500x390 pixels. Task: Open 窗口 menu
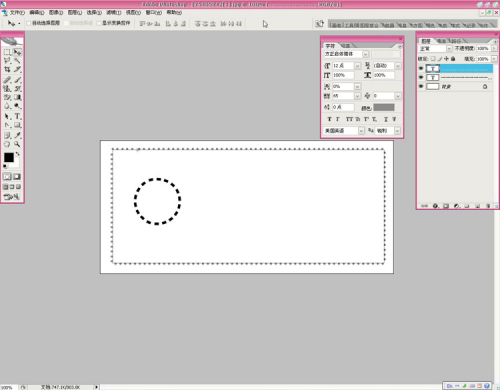(153, 13)
